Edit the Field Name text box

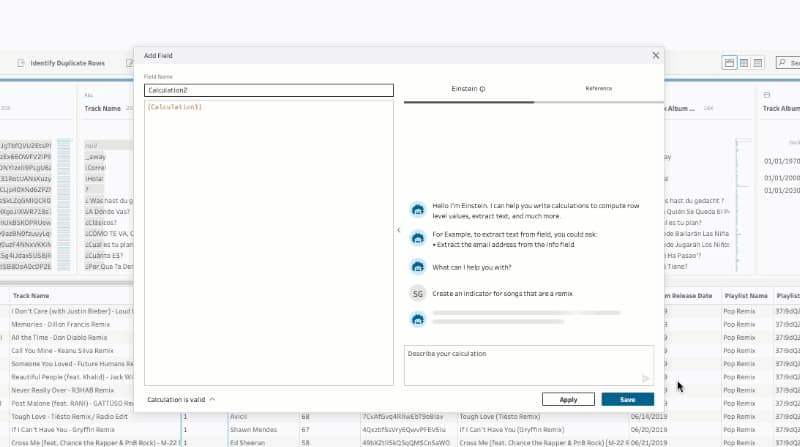(x=269, y=90)
